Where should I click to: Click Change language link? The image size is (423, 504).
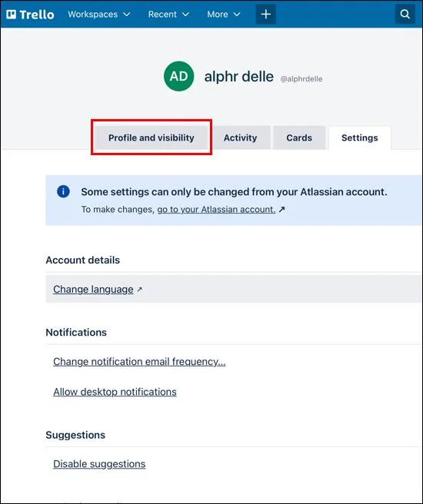pos(93,290)
